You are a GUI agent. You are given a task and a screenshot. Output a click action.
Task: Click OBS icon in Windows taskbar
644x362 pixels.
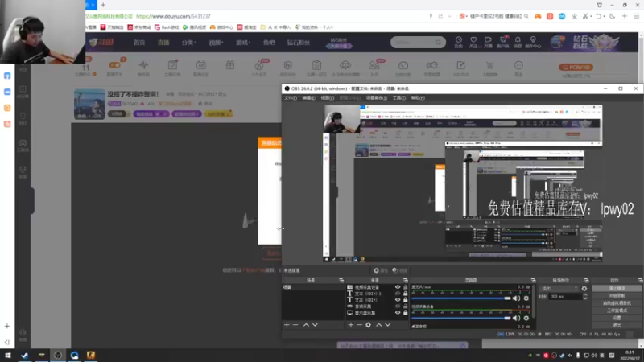click(58, 355)
